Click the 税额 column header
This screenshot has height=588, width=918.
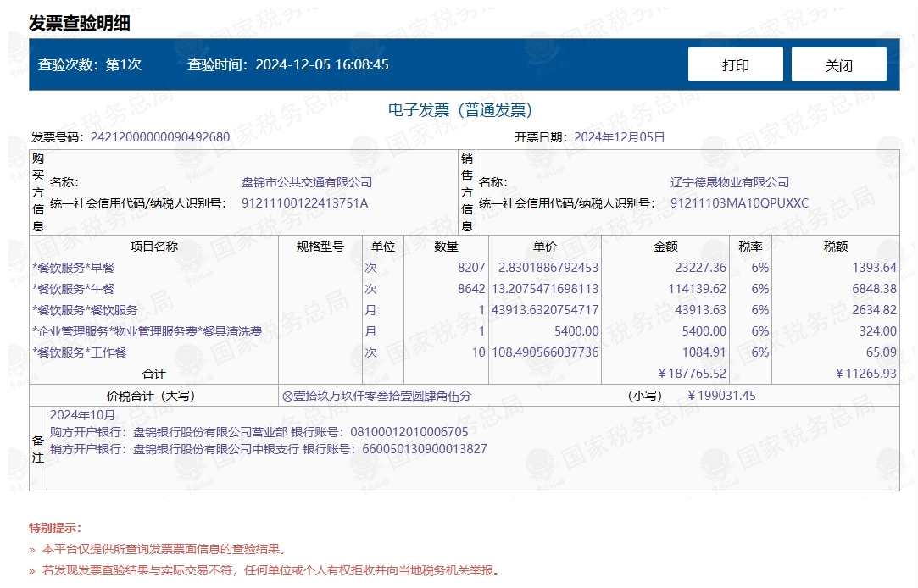[836, 247]
